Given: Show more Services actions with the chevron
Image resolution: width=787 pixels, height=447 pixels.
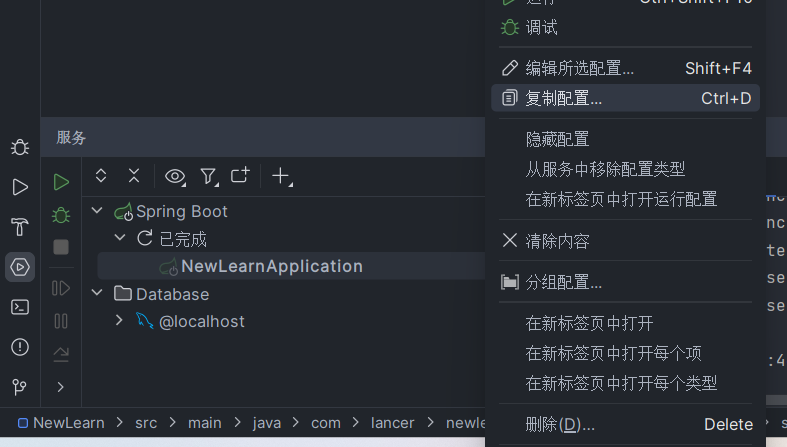Looking at the screenshot, I should (61, 387).
